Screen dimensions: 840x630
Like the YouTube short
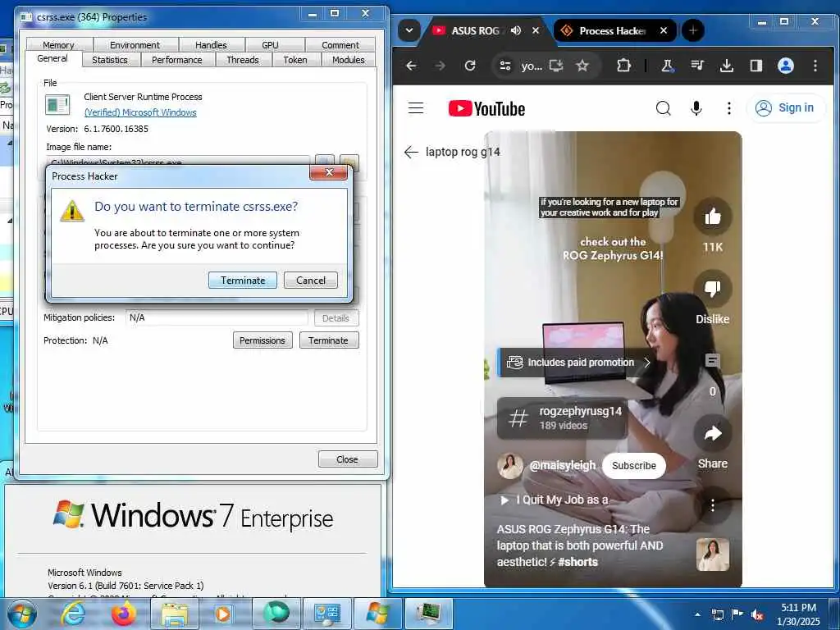pyautogui.click(x=713, y=217)
